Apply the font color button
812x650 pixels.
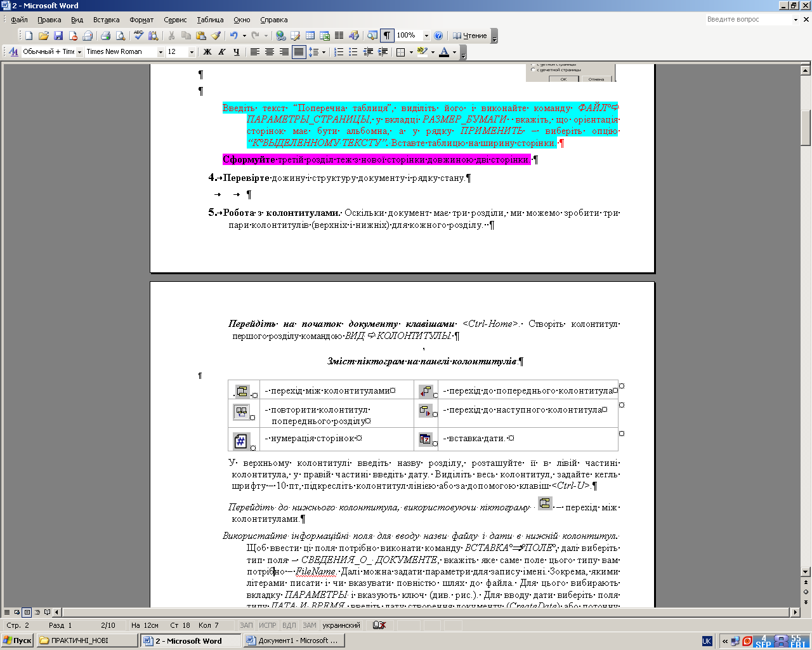[x=444, y=51]
